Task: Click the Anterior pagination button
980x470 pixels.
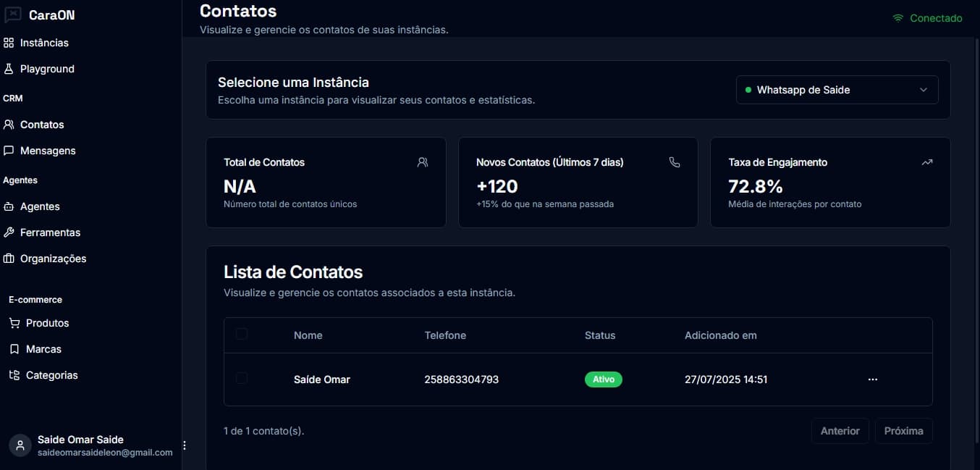Action: [x=840, y=431]
